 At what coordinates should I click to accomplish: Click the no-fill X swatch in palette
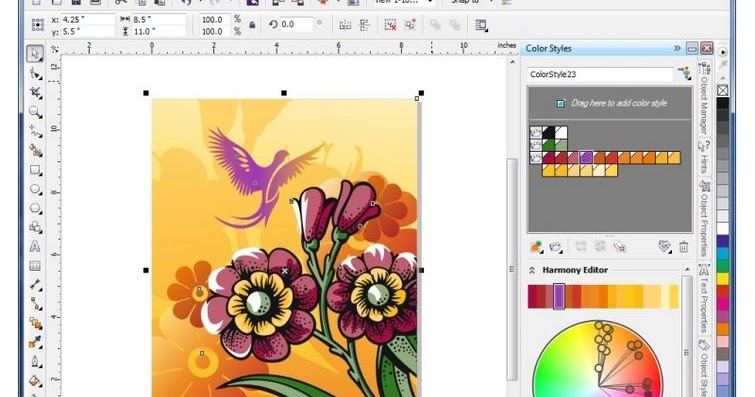[x=723, y=90]
